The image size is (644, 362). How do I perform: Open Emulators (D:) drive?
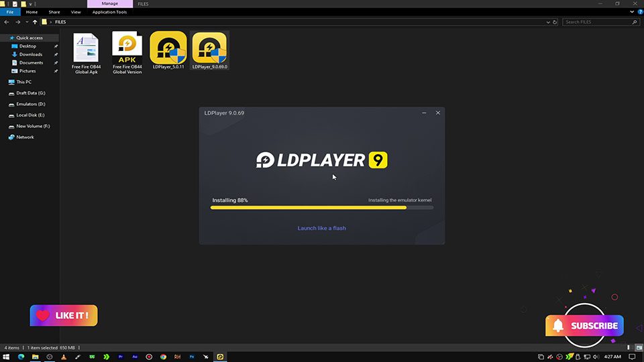click(x=31, y=105)
